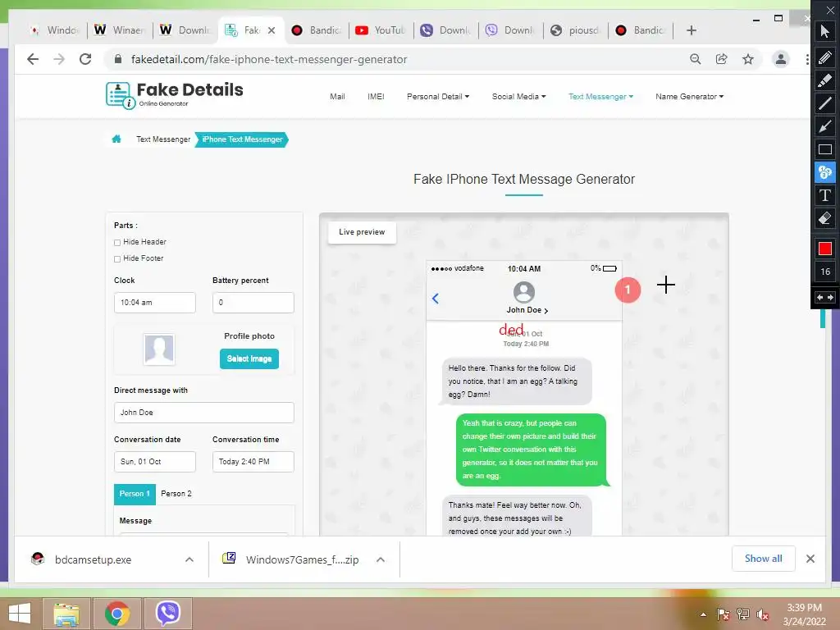
Task: Select the numbering stamp tool
Action: tap(825, 172)
